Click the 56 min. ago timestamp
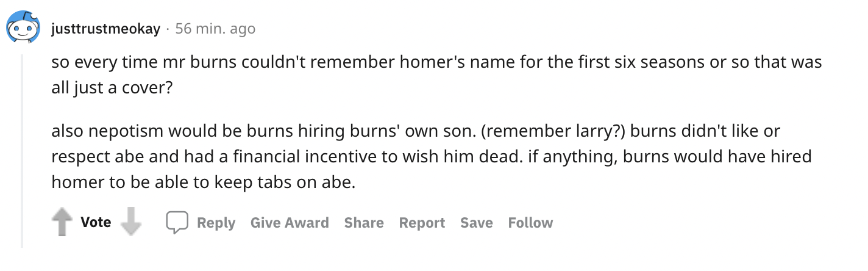This screenshot has width=868, height=271. pos(215,29)
